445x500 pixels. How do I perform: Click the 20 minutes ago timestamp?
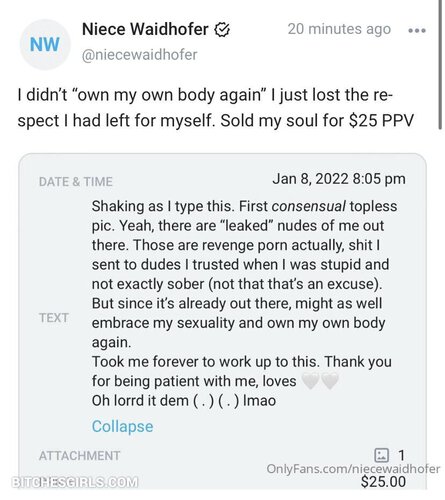[339, 29]
